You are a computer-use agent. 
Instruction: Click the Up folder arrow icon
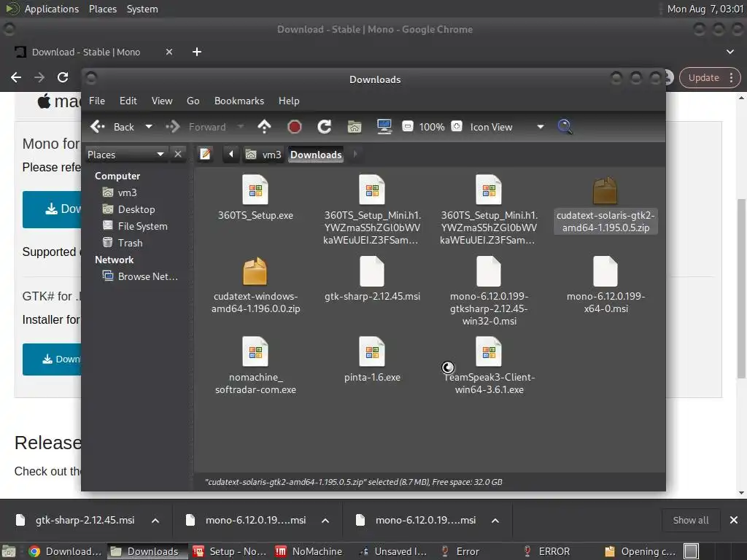[x=264, y=127]
